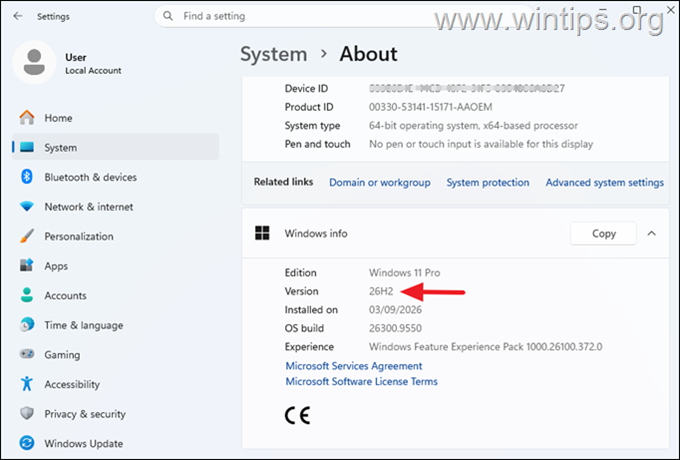
Task: Select the version value 26H2
Action: [381, 291]
